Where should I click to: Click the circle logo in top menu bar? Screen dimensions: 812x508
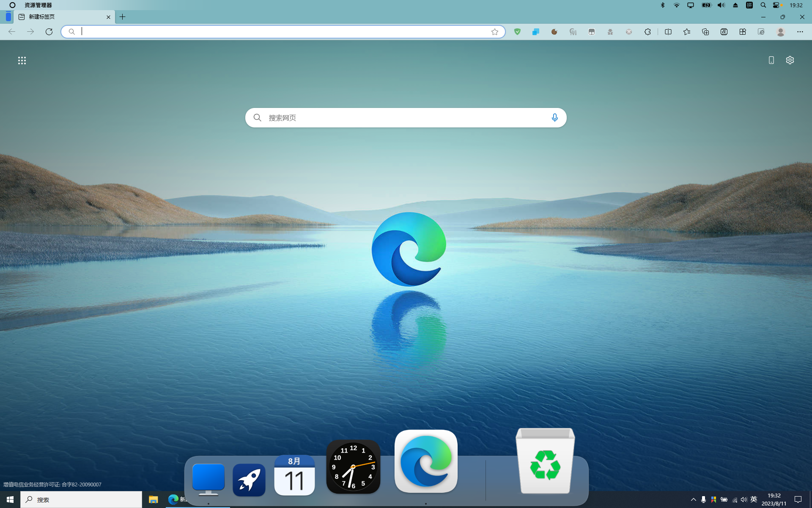[12, 5]
